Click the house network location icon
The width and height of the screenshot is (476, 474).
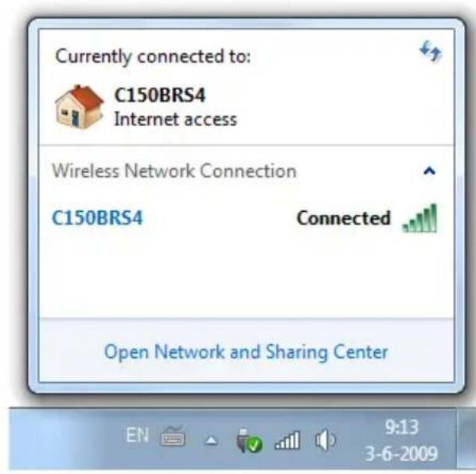click(x=80, y=106)
